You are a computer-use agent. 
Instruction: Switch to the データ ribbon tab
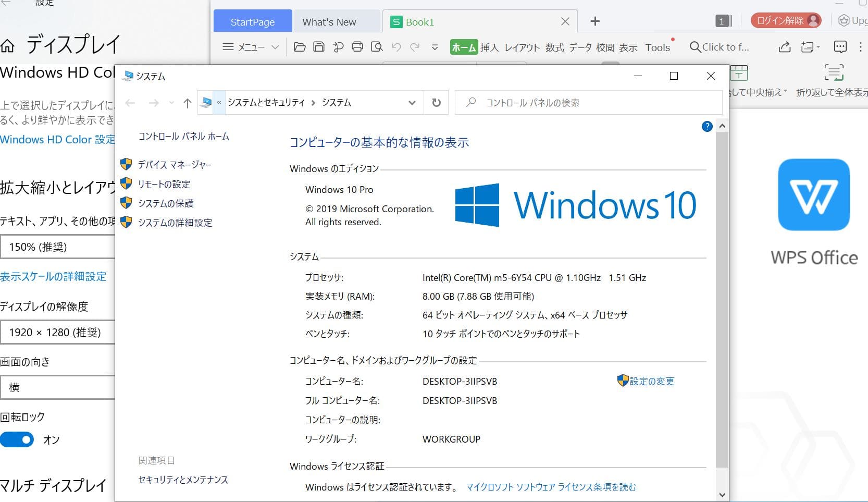tap(580, 47)
